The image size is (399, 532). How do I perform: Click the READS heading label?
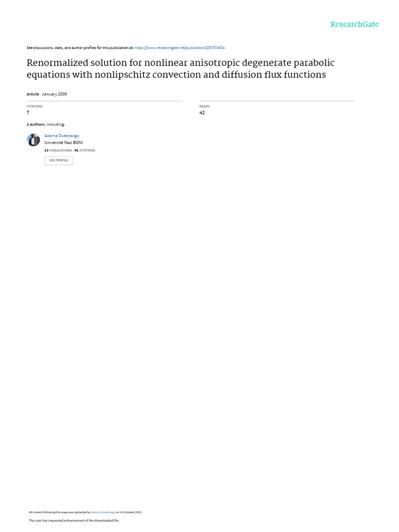tap(204, 107)
